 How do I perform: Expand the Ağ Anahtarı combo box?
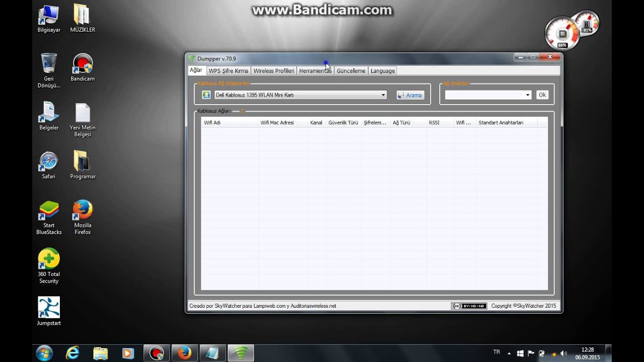(528, 95)
